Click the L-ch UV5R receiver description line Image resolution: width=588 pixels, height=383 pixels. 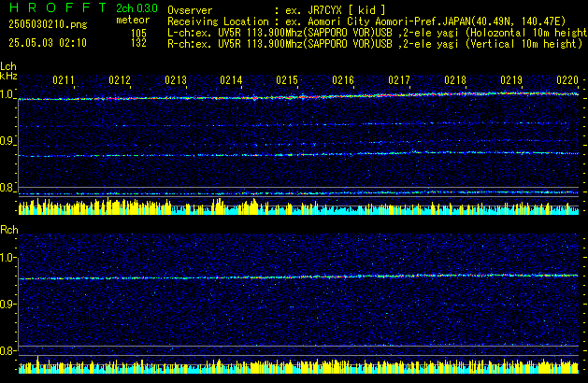(x=378, y=33)
